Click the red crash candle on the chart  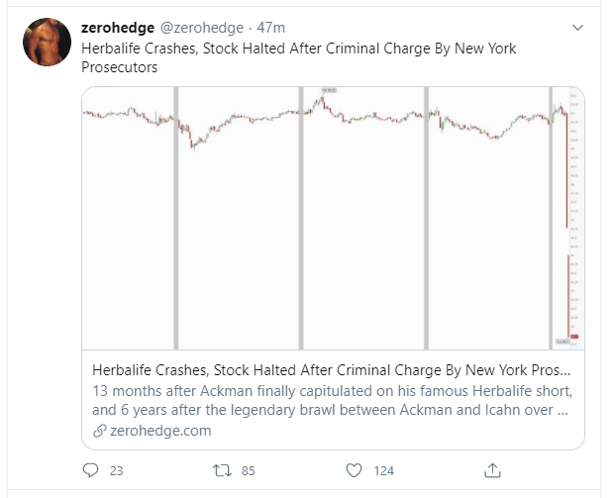click(567, 170)
